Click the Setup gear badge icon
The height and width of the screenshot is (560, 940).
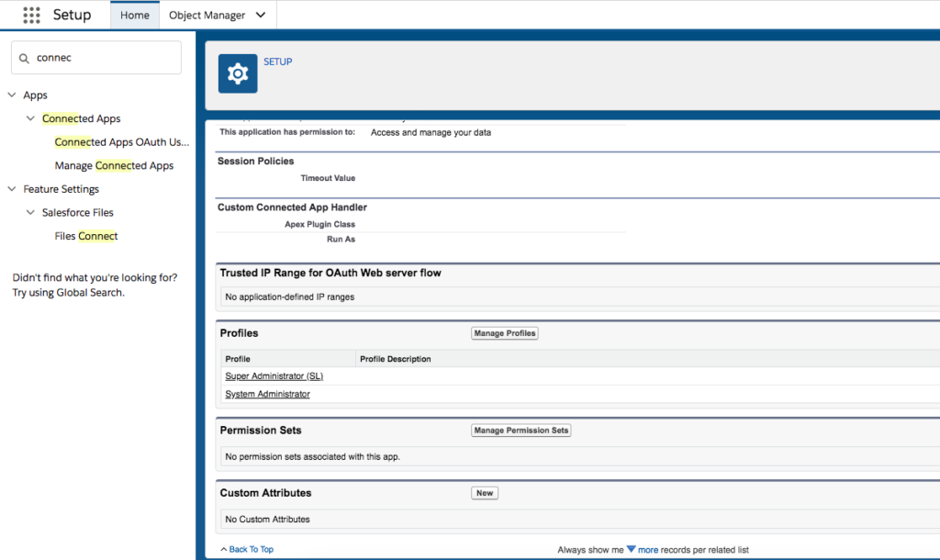tap(237, 73)
